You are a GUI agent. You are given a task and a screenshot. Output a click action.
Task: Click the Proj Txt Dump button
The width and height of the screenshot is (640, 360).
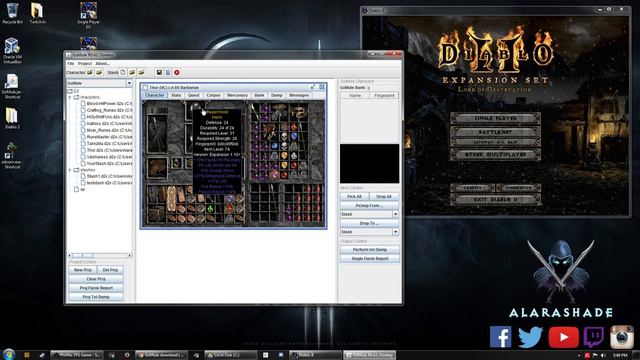pyautogui.click(x=96, y=297)
